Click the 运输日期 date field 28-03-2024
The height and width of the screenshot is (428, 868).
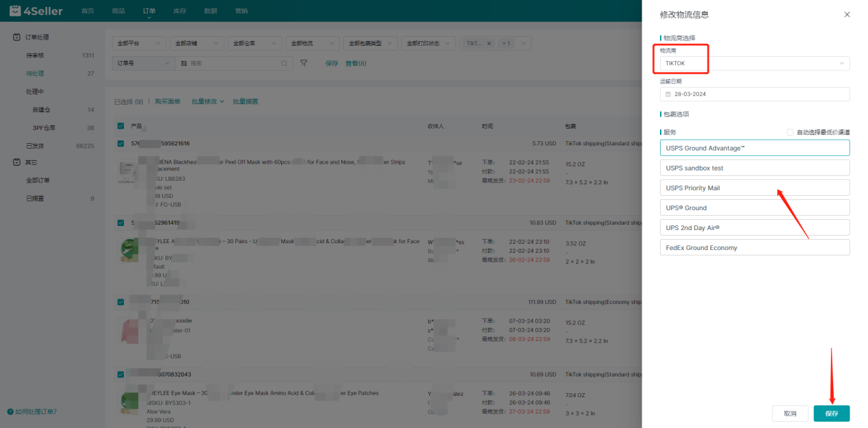(754, 95)
